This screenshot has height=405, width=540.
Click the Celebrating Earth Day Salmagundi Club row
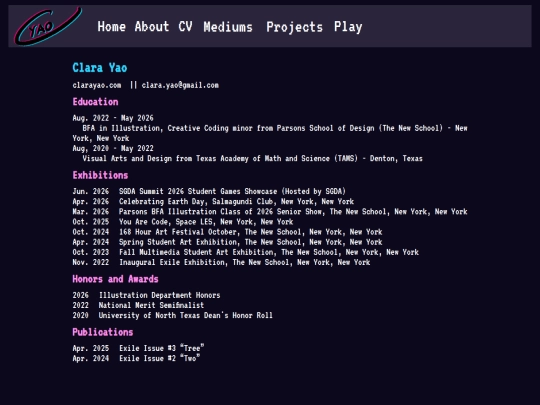tap(213, 201)
